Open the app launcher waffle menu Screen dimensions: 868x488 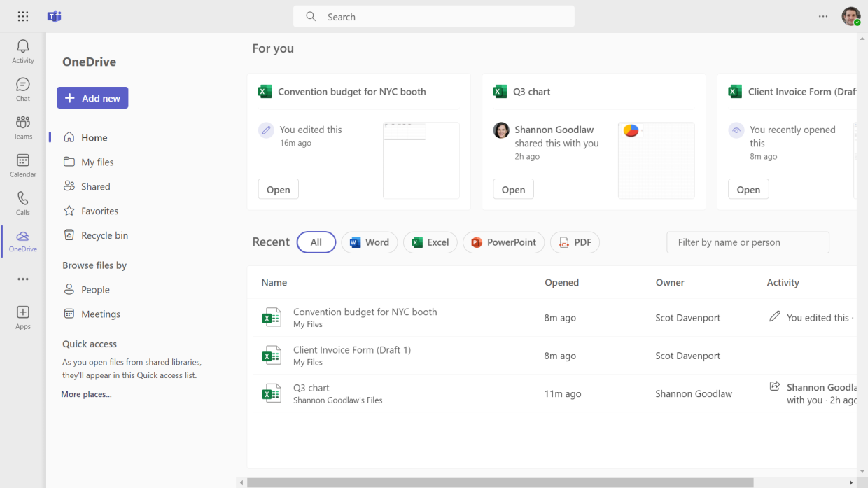[x=22, y=16]
